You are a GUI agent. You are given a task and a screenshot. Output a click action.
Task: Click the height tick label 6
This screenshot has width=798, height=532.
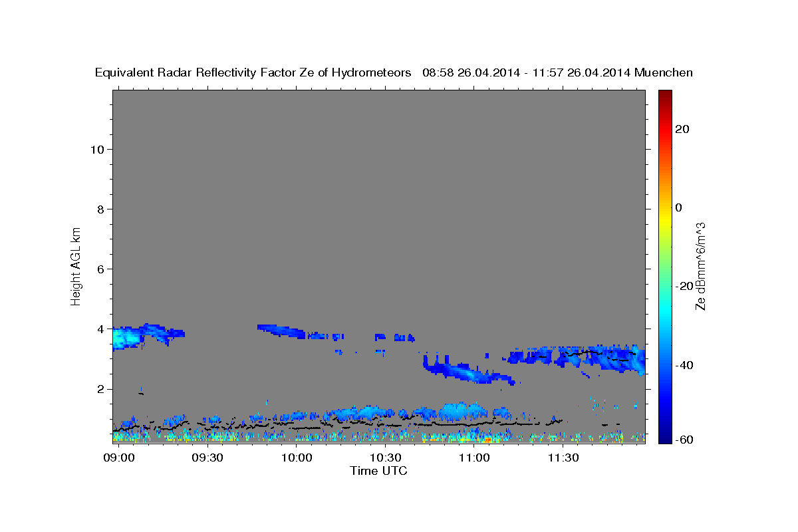pyautogui.click(x=101, y=269)
